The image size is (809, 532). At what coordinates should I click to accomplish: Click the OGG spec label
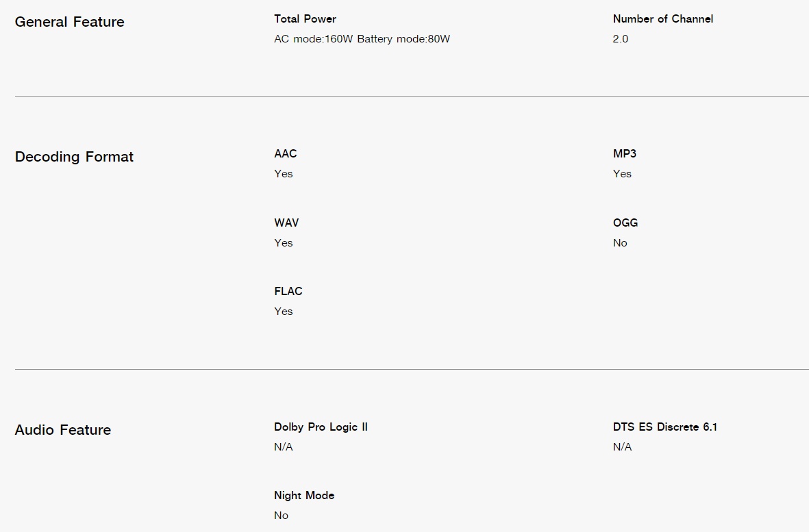coord(625,223)
